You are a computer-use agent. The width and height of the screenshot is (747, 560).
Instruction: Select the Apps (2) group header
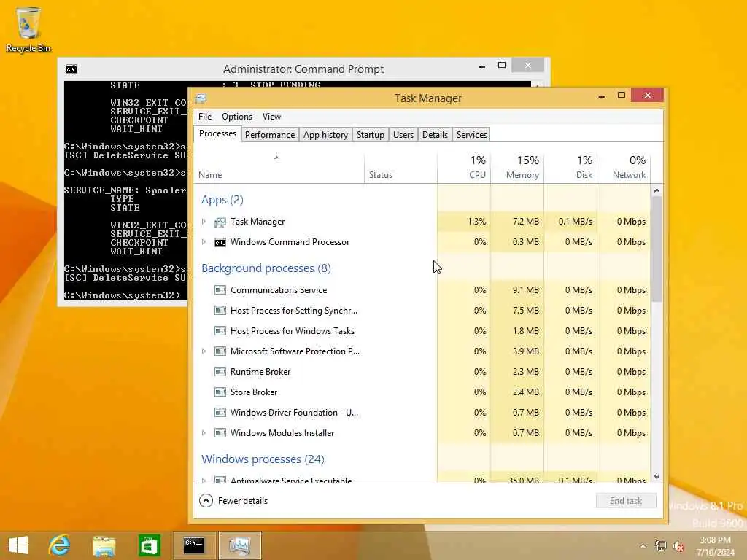(x=222, y=200)
